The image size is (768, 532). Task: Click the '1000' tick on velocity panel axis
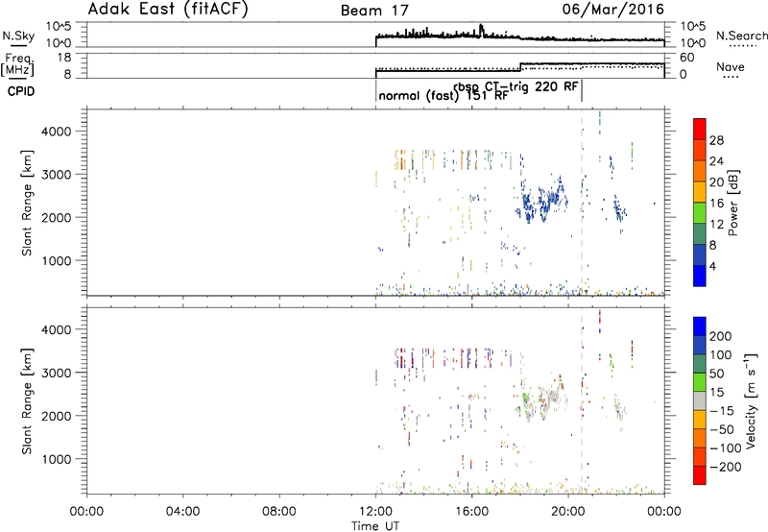pos(57,459)
